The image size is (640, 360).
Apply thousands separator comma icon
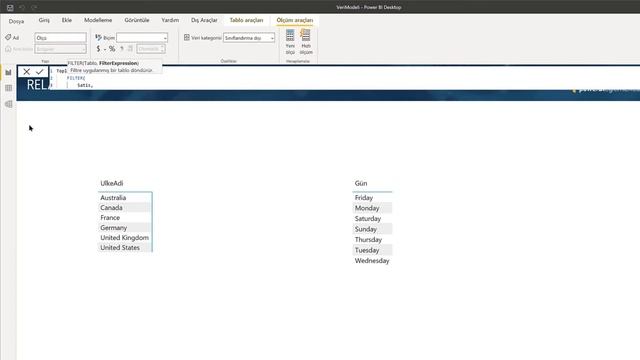pyautogui.click(x=122, y=49)
